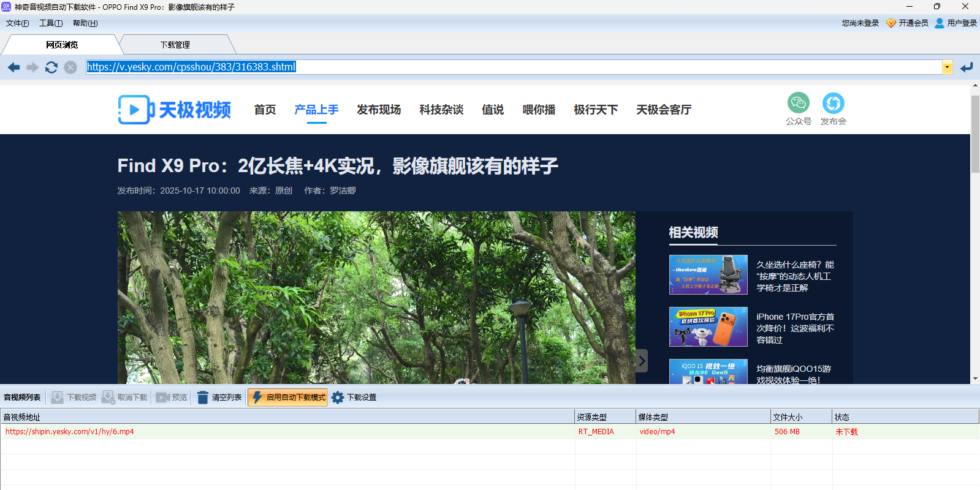Click the 清空列表 trash icon
Screen dimensions: 980x490
coord(203,398)
